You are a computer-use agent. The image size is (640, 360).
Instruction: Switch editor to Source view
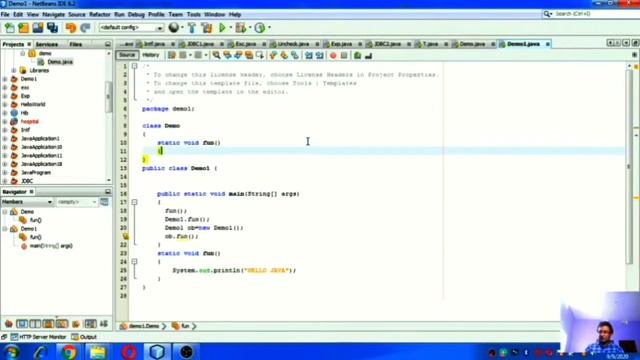[127, 55]
